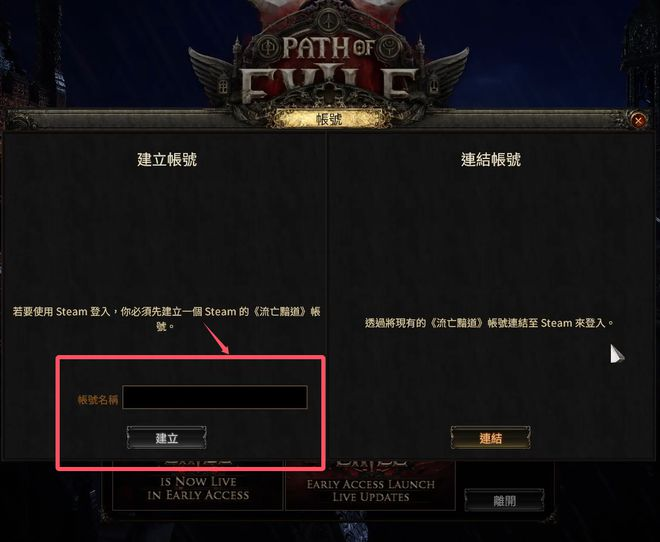Click the top center emblem above PATH

[x=328, y=19]
